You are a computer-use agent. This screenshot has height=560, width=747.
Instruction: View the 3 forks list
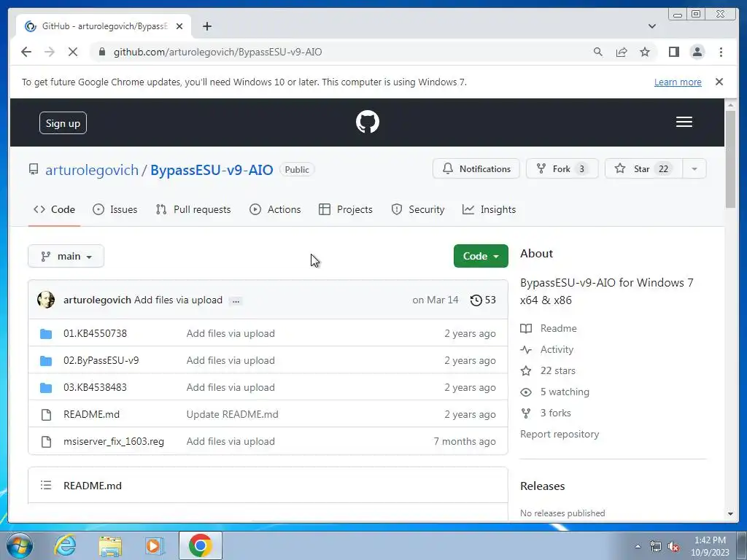[546, 413]
